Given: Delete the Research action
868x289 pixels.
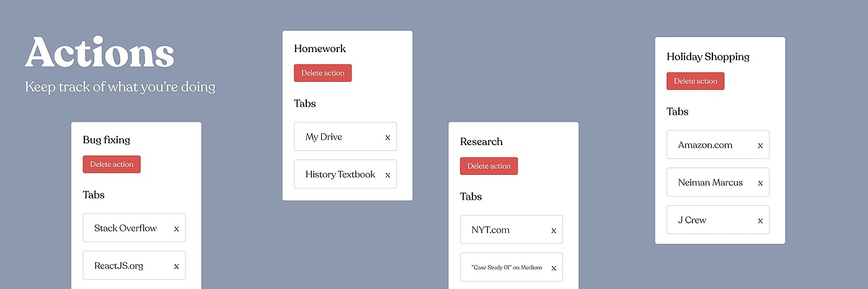Looking at the screenshot, I should 489,166.
